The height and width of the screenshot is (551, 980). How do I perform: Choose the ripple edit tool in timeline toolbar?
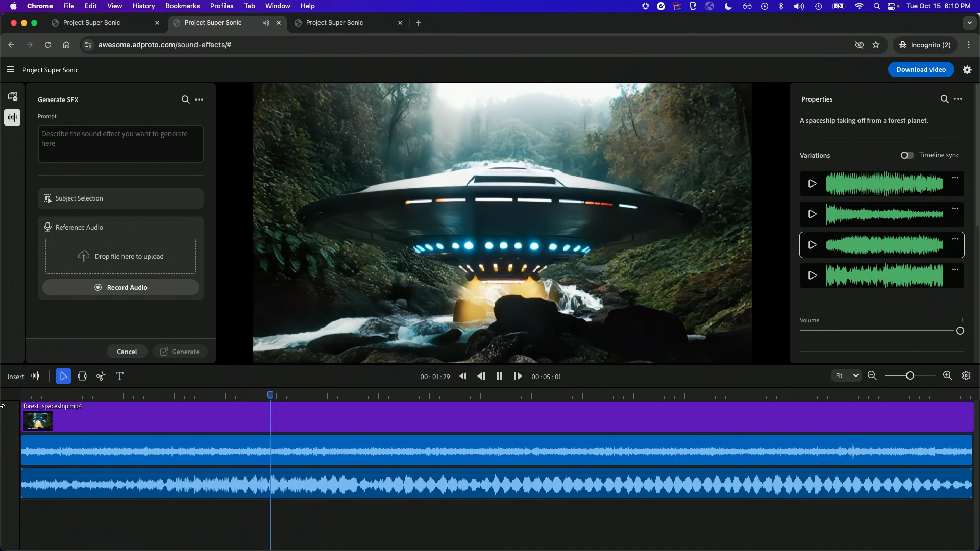[82, 376]
